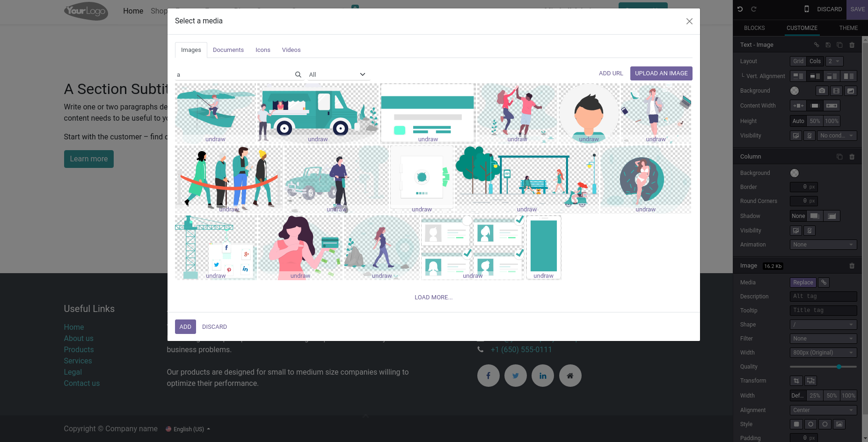Toggle the mobile preview phone icon
The width and height of the screenshot is (868, 442).
click(807, 9)
